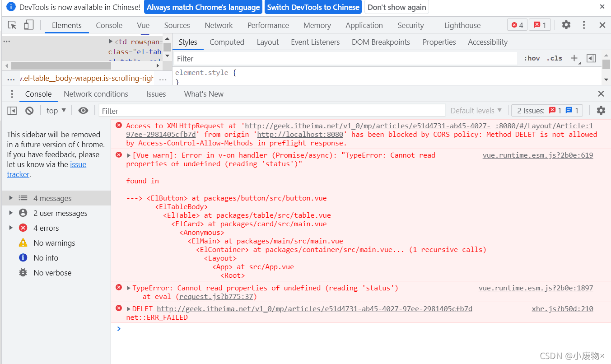This screenshot has width=611, height=364.
Task: Expand the 4 errors sidebar group
Action: pyautogui.click(x=11, y=228)
